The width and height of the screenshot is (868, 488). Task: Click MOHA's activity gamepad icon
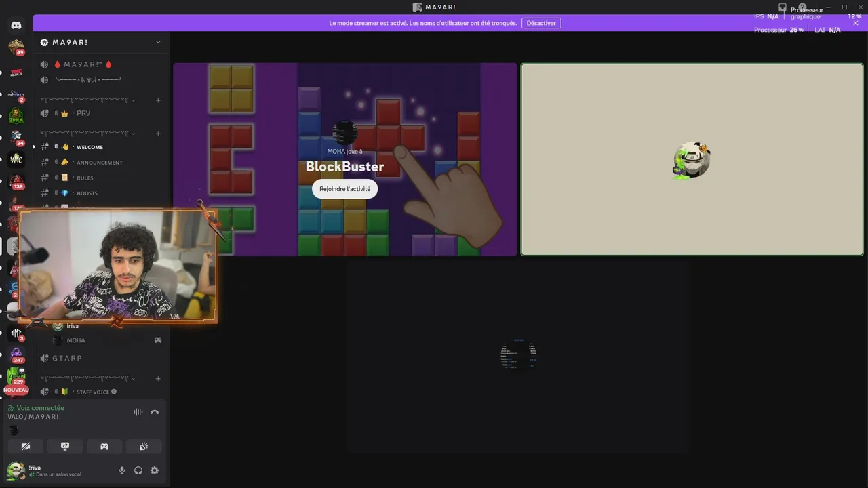point(158,340)
